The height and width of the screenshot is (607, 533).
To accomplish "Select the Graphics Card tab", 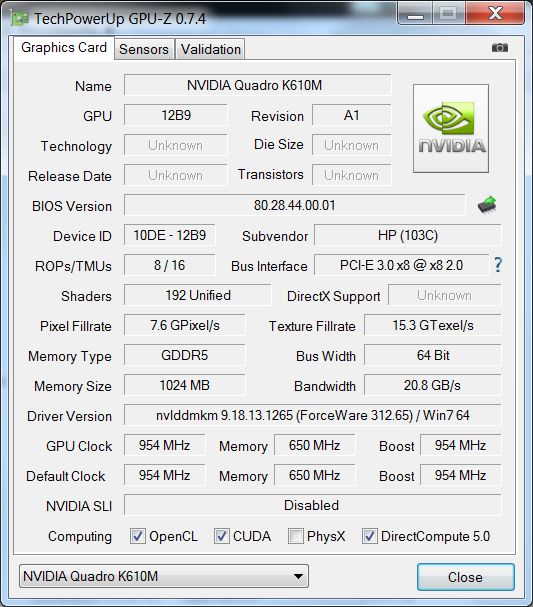I will click(x=64, y=48).
